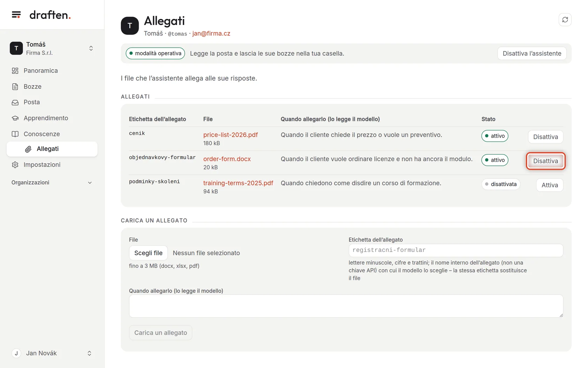Disattiva the cenik attachment
Viewport: 588px width, 368px height.
[545, 137]
